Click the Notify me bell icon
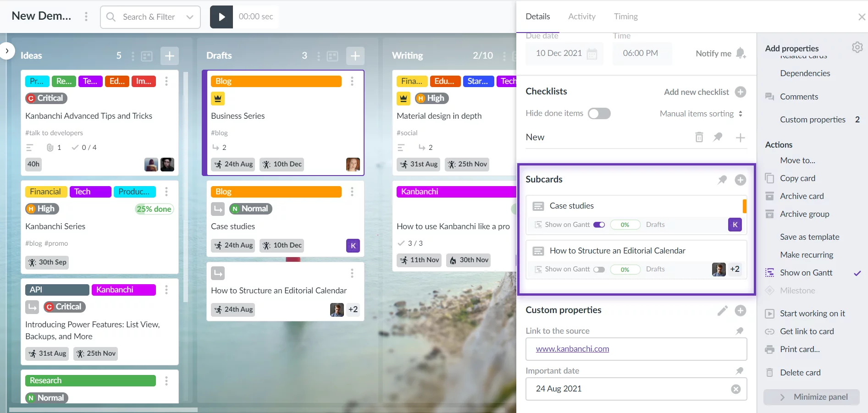The width and height of the screenshot is (868, 413). tap(741, 53)
